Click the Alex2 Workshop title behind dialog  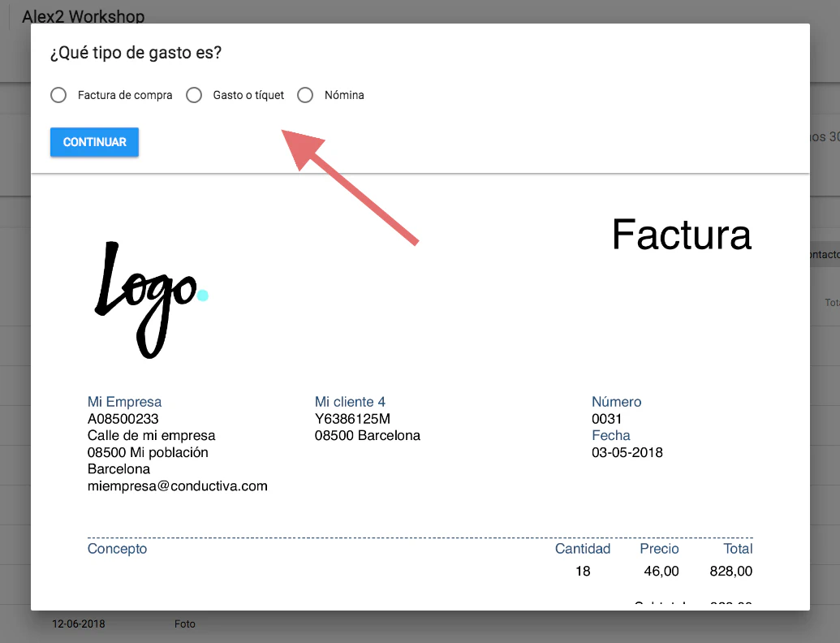83,15
